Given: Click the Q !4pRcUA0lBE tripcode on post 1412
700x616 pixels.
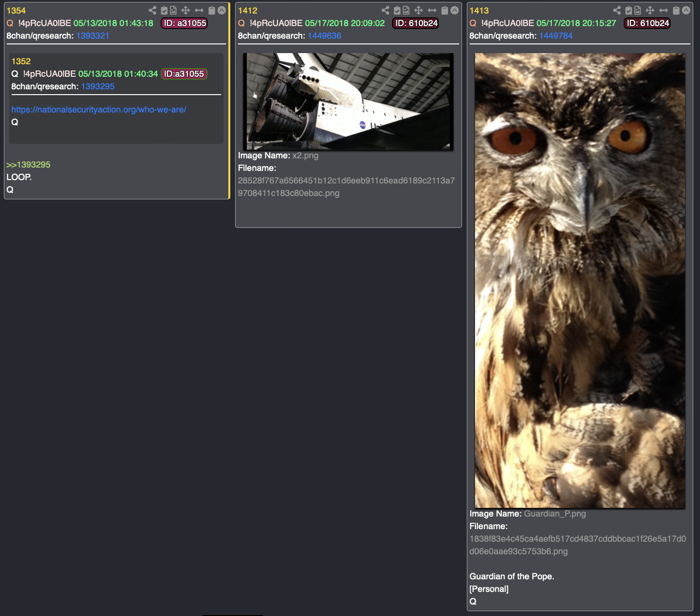Looking at the screenshot, I should (x=270, y=23).
